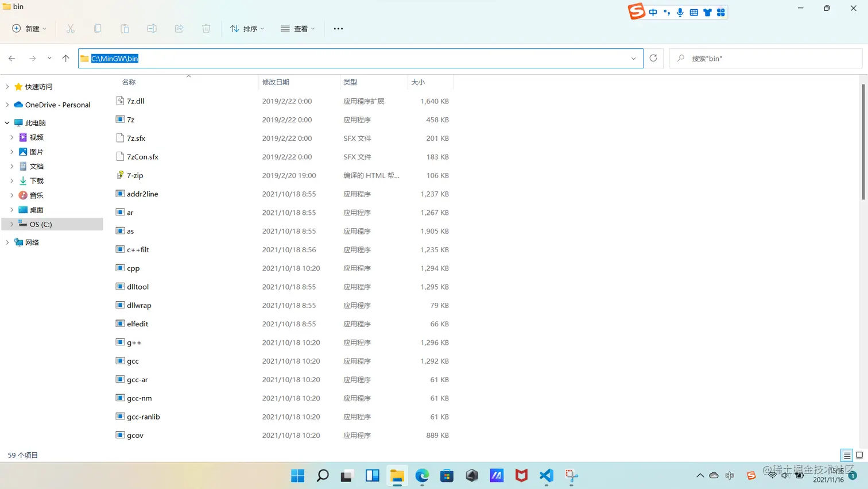Paste from clipboard via toolbar icon

(x=125, y=28)
